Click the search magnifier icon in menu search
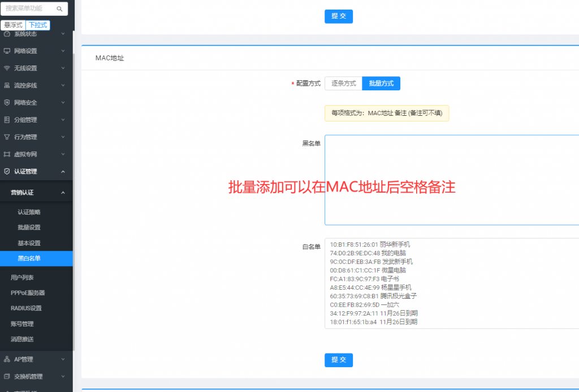Screen dimensions: 579x392 tap(59, 9)
